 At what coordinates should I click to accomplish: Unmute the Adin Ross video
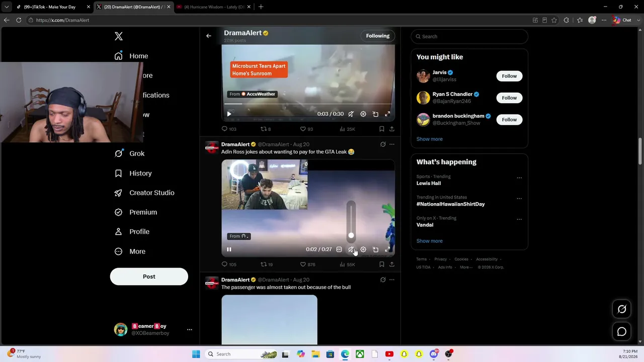351,249
